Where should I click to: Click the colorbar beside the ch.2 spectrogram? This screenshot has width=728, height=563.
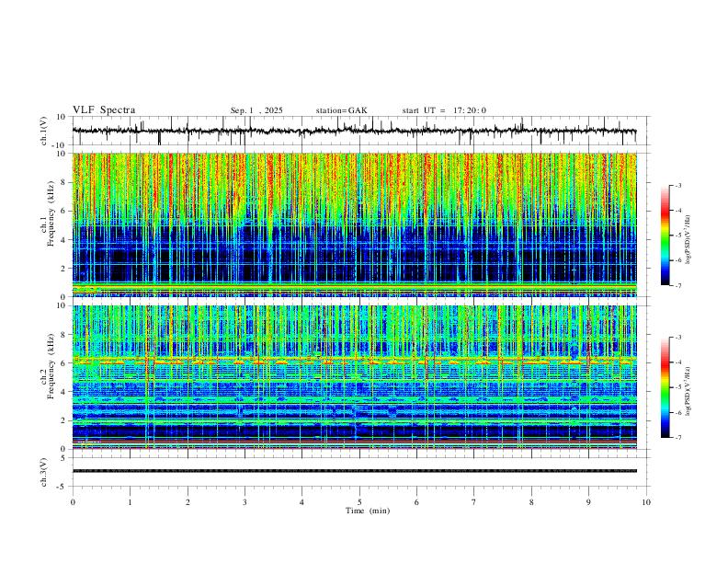coord(665,387)
